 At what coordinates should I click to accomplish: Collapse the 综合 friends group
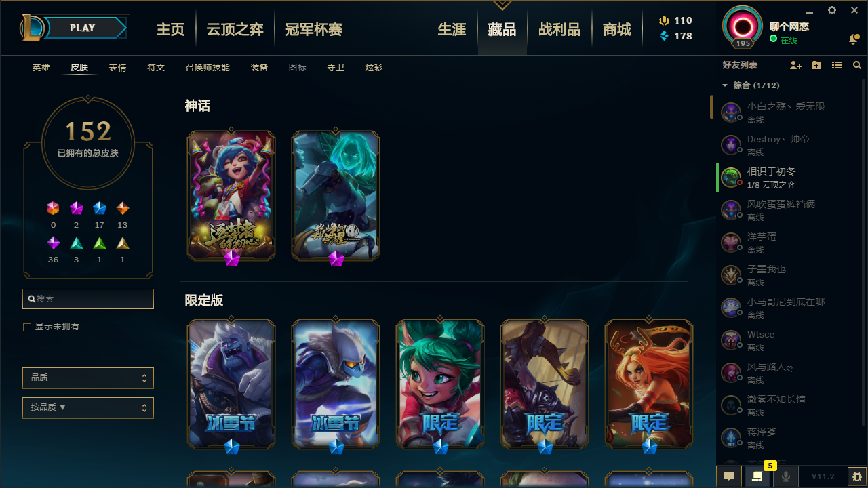(725, 85)
